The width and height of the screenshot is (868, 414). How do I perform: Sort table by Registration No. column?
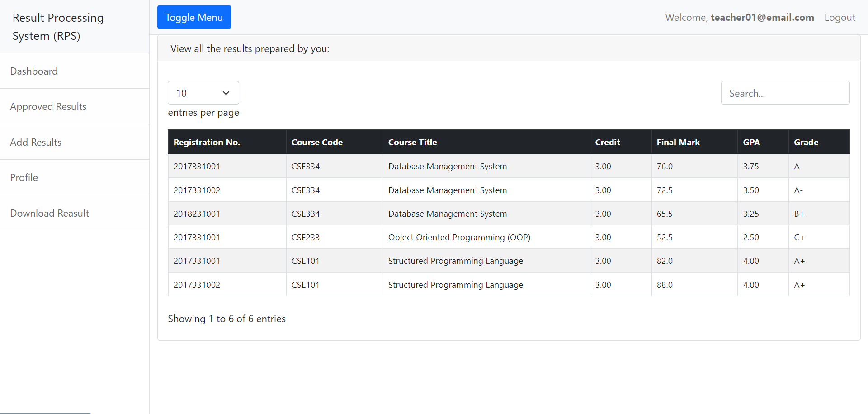(207, 142)
